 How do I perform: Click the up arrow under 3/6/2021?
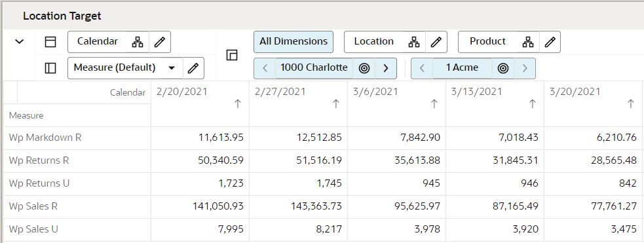(434, 104)
